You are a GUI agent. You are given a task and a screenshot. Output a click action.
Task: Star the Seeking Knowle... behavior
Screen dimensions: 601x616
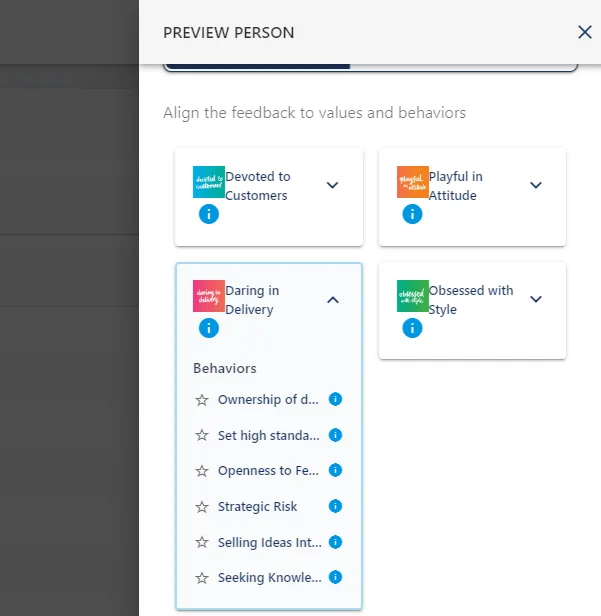pyautogui.click(x=202, y=578)
